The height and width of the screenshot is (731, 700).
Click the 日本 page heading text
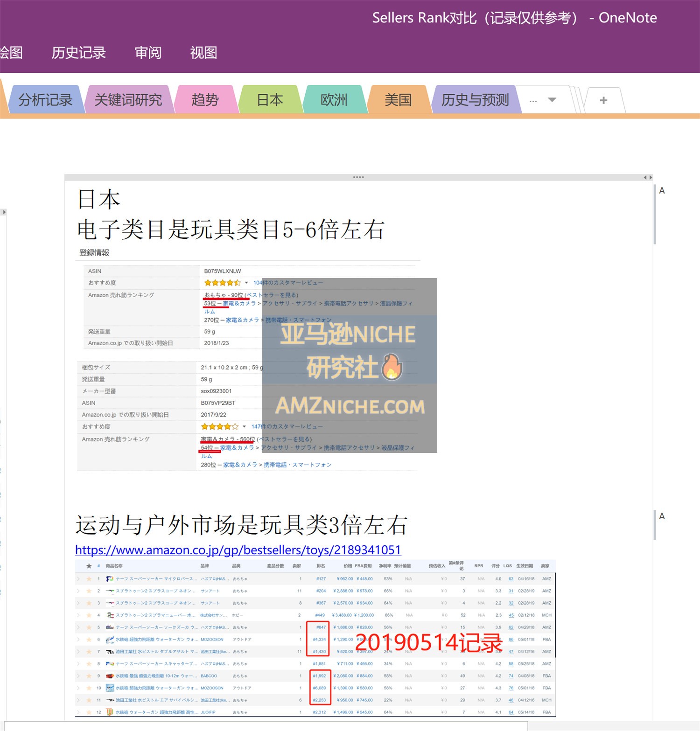click(99, 200)
